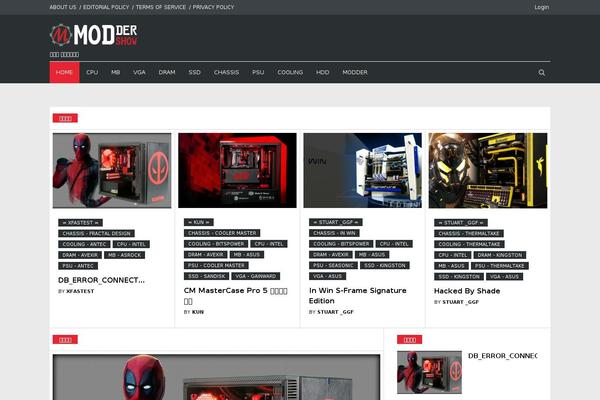The height and width of the screenshot is (400, 600).
Task: Click the COOLING - ANTEC tag
Action: 84,244
